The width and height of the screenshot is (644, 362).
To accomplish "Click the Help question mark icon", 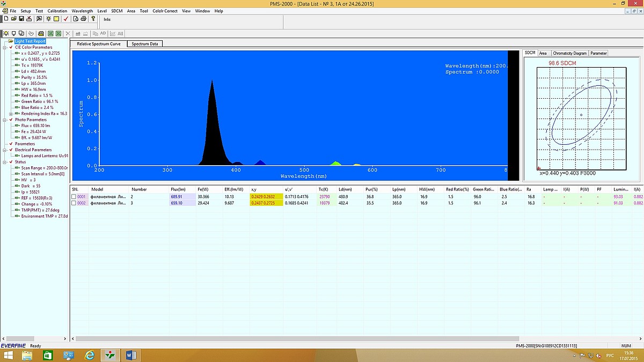I will [93, 19].
